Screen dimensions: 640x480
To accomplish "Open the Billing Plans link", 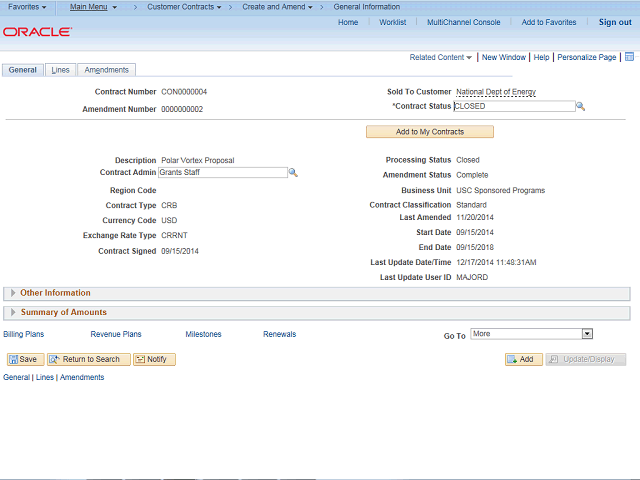I will 24,334.
